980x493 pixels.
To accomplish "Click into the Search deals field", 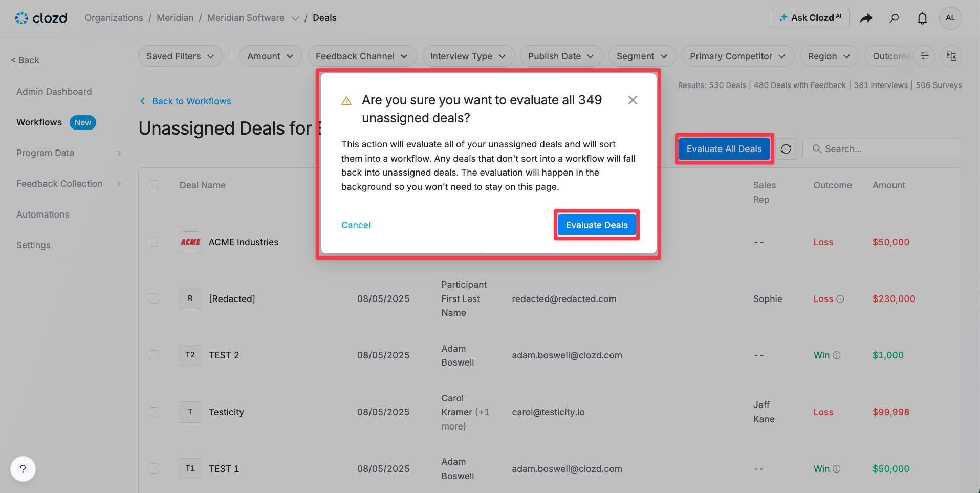I will [882, 149].
